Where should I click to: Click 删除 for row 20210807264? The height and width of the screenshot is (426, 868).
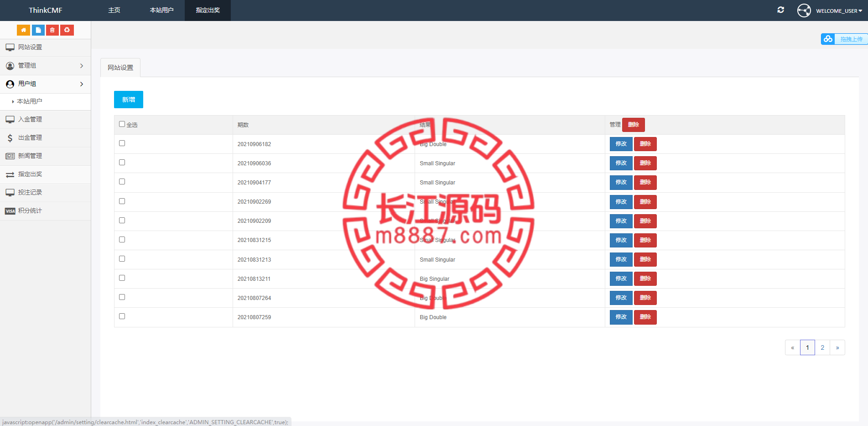pyautogui.click(x=645, y=298)
